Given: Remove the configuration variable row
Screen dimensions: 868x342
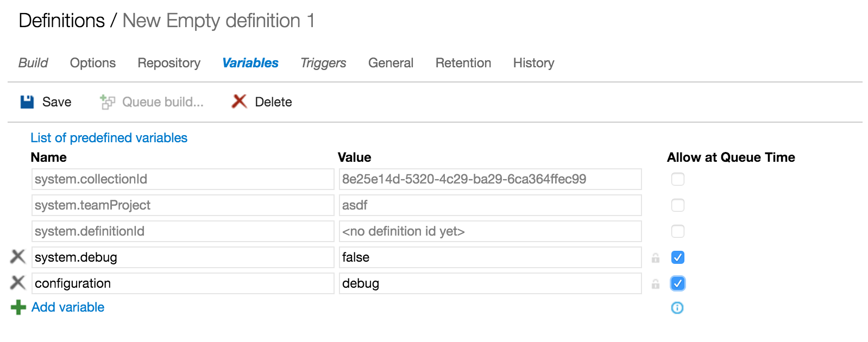Looking at the screenshot, I should pos(18,283).
